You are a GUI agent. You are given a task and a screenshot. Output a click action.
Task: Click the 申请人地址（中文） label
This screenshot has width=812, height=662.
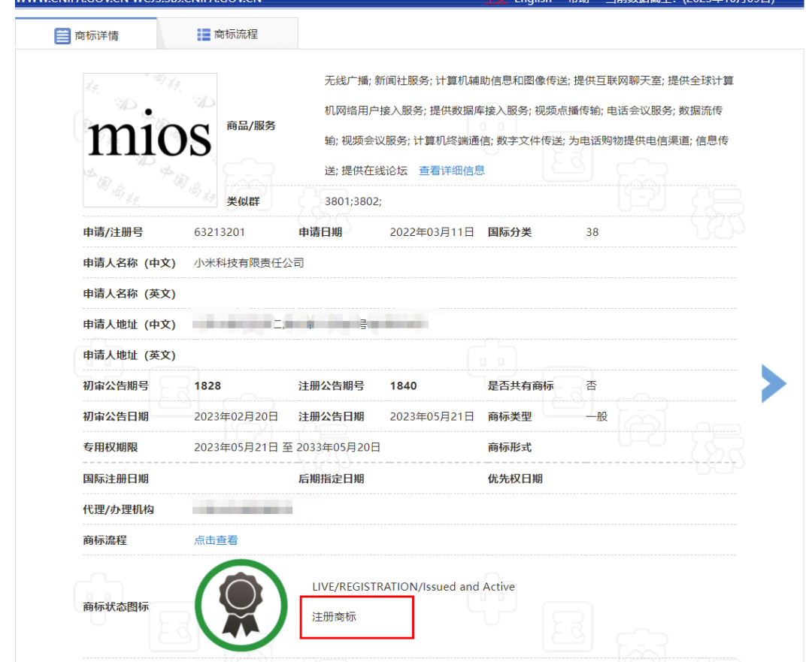129,325
